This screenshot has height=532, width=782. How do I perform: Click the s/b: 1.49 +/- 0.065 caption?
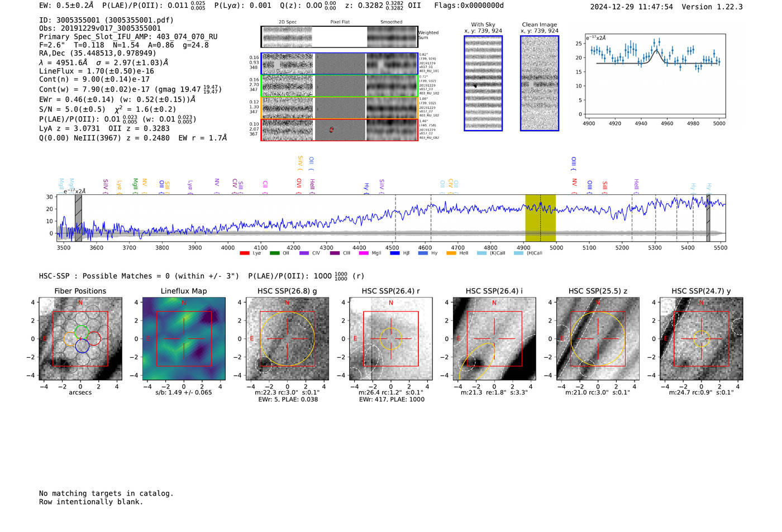pyautogui.click(x=184, y=392)
